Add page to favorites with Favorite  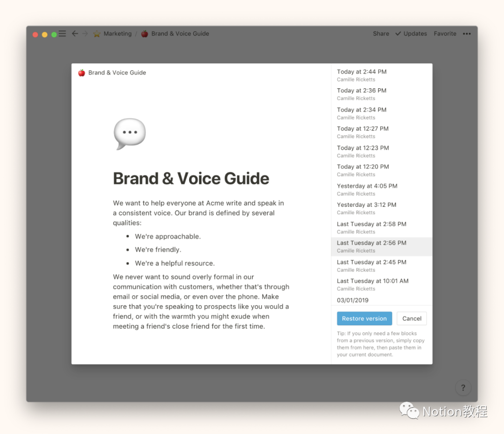tap(445, 34)
